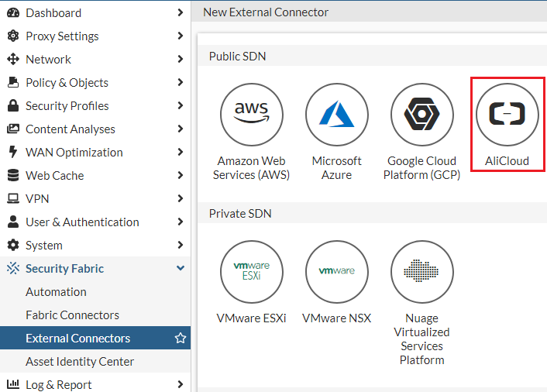This screenshot has width=547, height=392.
Task: Open the Security Profiles menu
Action: pyautogui.click(x=67, y=106)
